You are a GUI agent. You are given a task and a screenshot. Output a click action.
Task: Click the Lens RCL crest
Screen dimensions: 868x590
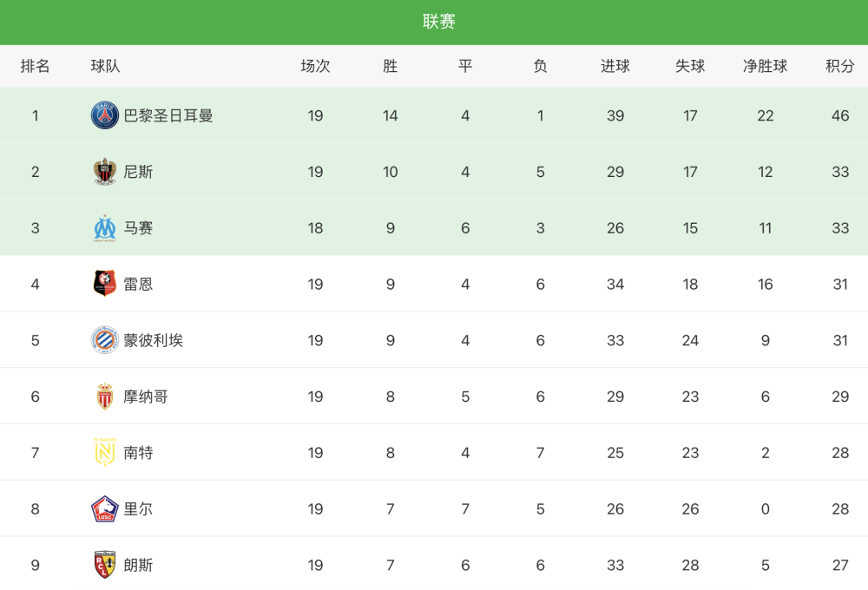point(105,565)
